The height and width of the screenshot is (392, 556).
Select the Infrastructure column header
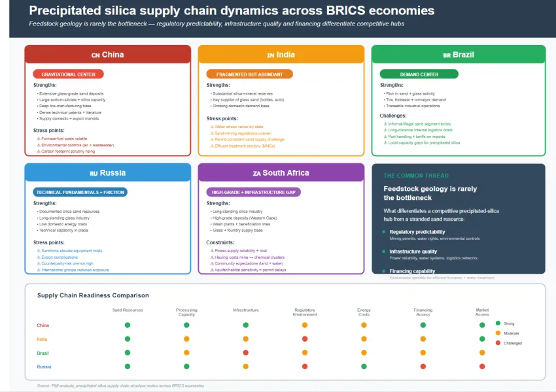[x=245, y=310]
